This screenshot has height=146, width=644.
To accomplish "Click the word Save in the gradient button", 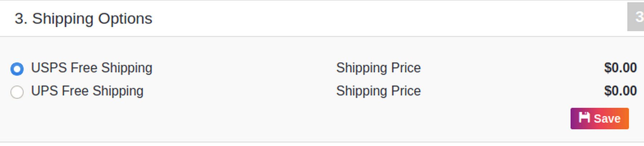I will (x=607, y=118).
